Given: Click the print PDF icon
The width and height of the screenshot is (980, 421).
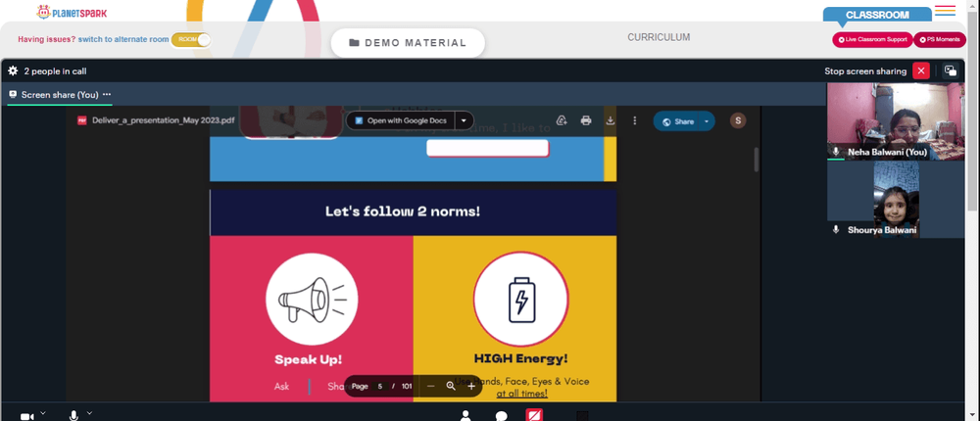Looking at the screenshot, I should click(x=586, y=120).
